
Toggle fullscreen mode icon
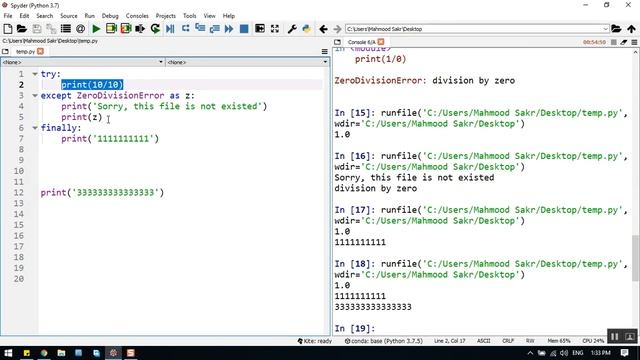275,29
